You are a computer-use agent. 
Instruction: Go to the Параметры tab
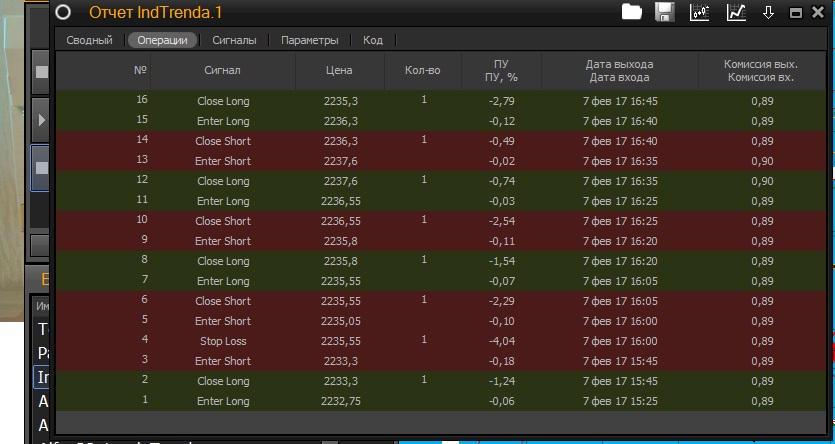[309, 40]
